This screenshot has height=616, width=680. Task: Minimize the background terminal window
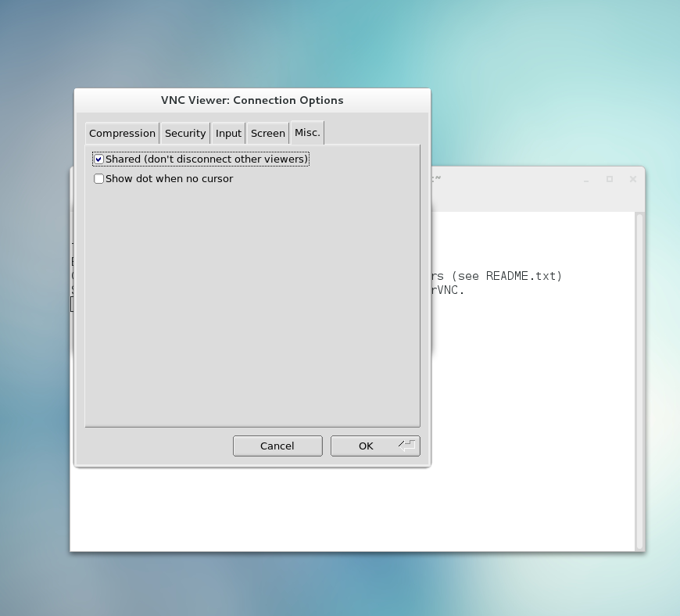[586, 179]
